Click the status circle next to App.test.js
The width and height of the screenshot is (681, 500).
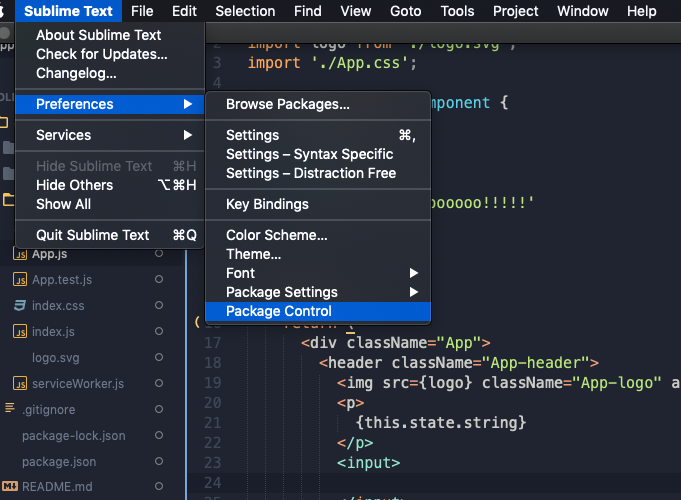click(159, 279)
